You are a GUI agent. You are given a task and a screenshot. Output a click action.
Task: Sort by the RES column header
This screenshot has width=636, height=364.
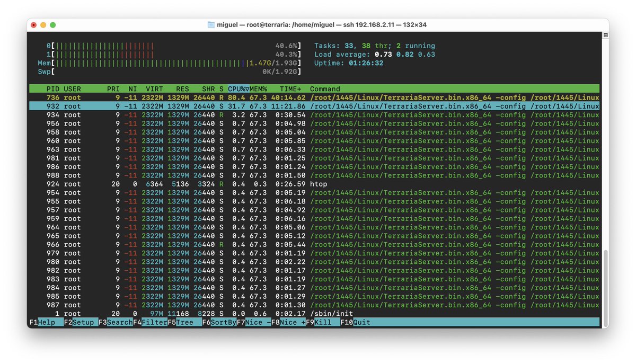click(x=182, y=89)
